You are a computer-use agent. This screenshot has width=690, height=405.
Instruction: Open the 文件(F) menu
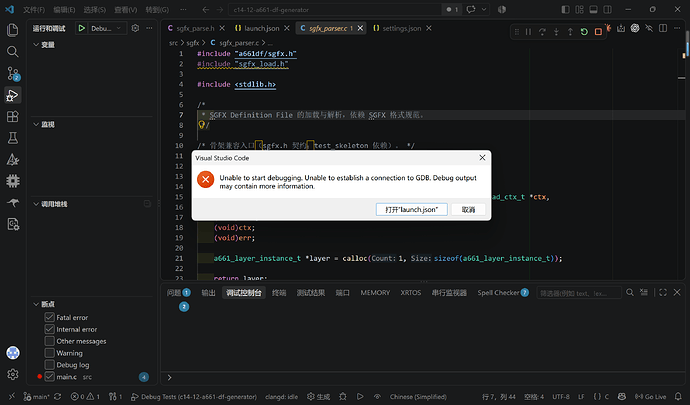[x=34, y=9]
